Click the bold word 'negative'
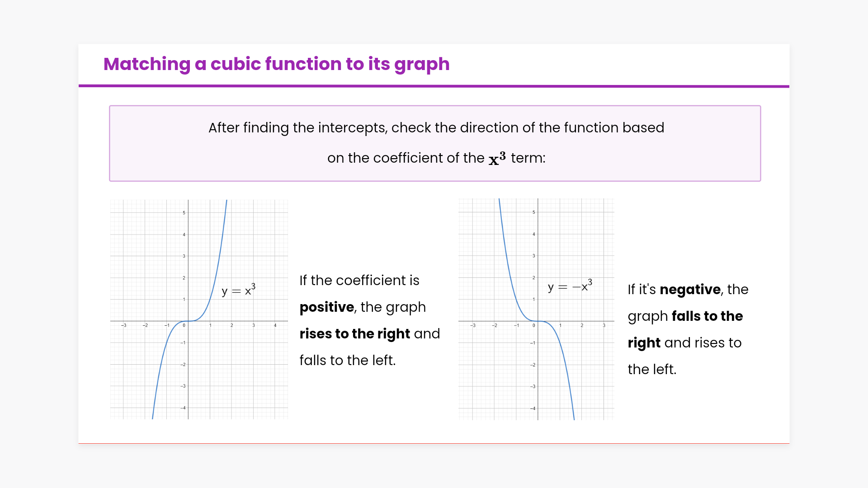 point(690,290)
